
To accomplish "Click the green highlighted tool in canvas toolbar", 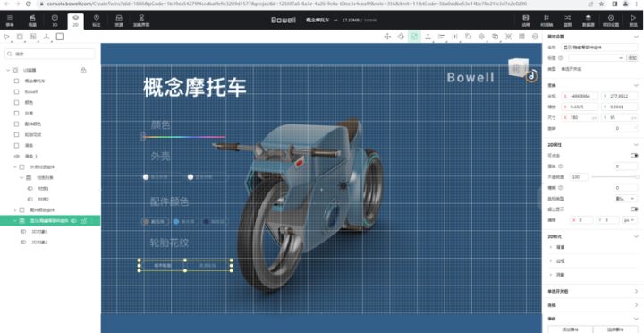I will tap(414, 37).
